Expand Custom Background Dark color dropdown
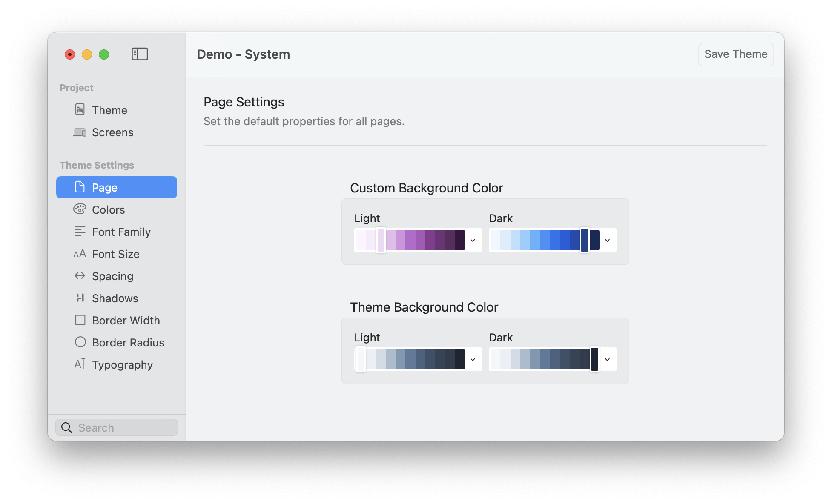 pos(607,241)
